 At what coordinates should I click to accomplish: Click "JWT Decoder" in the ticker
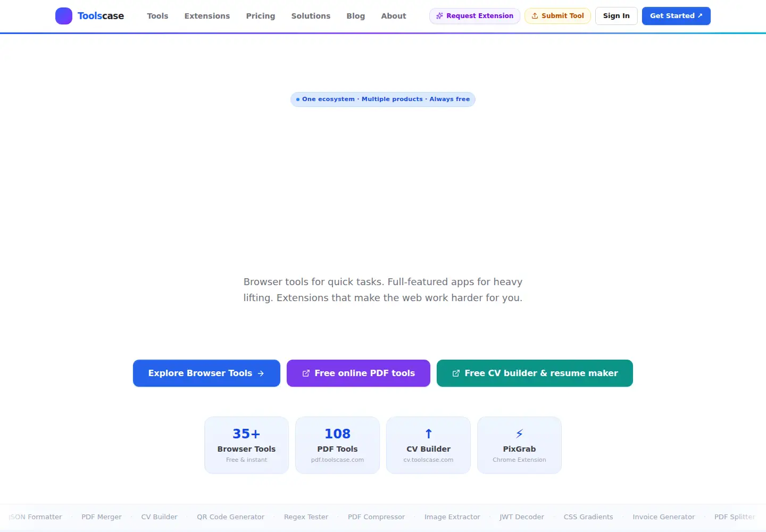point(522,517)
